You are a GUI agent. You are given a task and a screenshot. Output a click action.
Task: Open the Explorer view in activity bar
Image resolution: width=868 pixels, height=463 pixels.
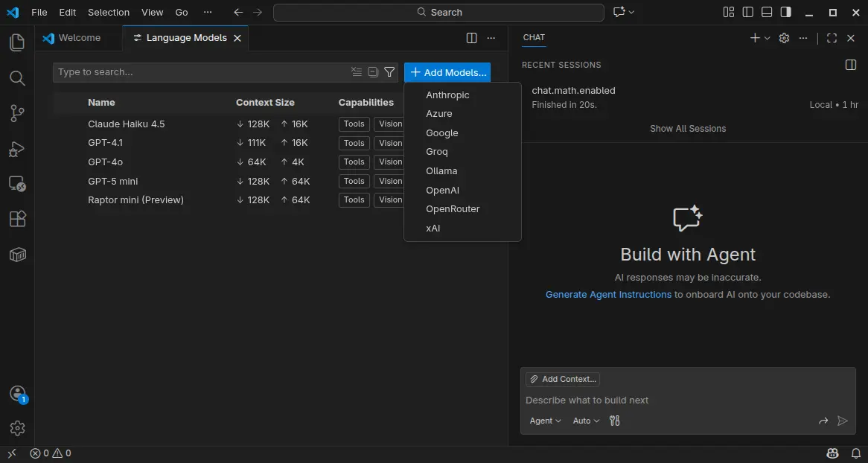[17, 42]
